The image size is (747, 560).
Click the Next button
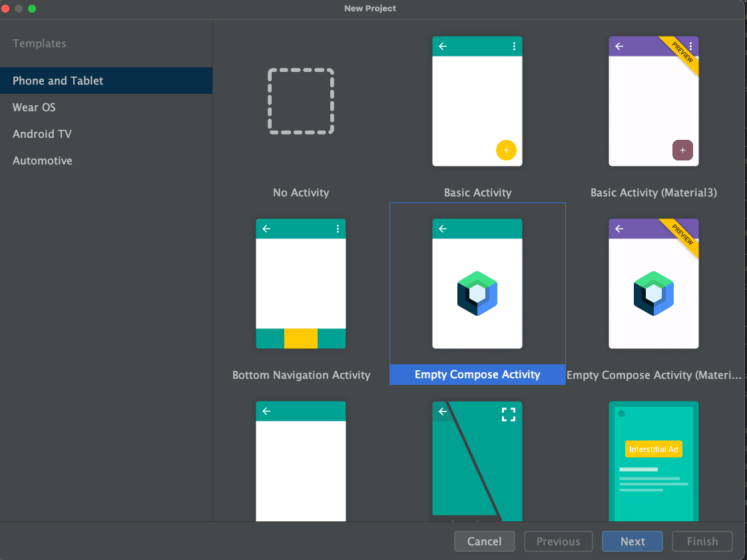point(632,541)
